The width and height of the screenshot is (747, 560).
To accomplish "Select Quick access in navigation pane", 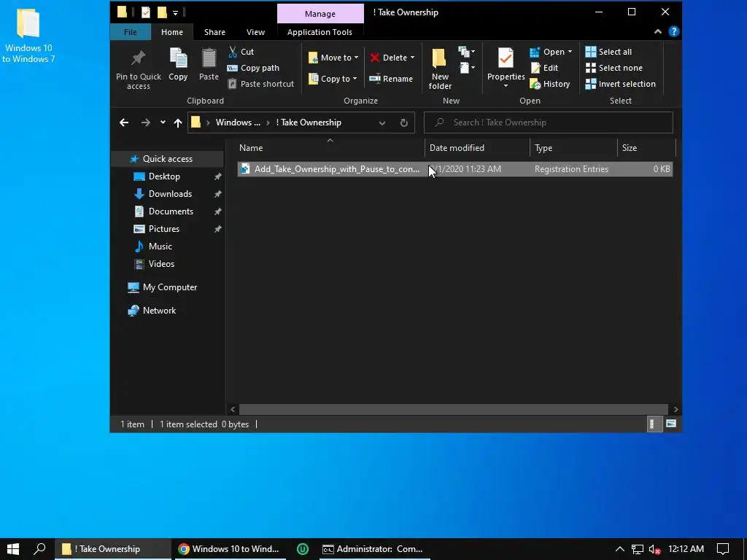I will (x=167, y=158).
